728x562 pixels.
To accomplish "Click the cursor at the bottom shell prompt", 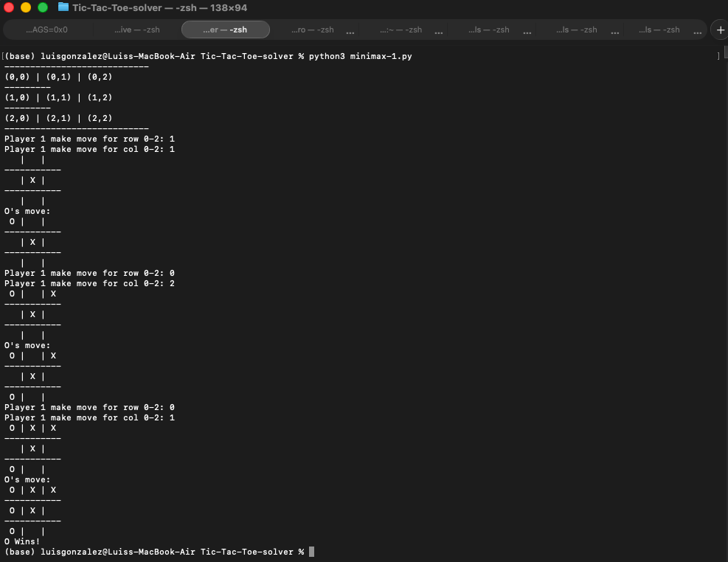I will pos(311,552).
